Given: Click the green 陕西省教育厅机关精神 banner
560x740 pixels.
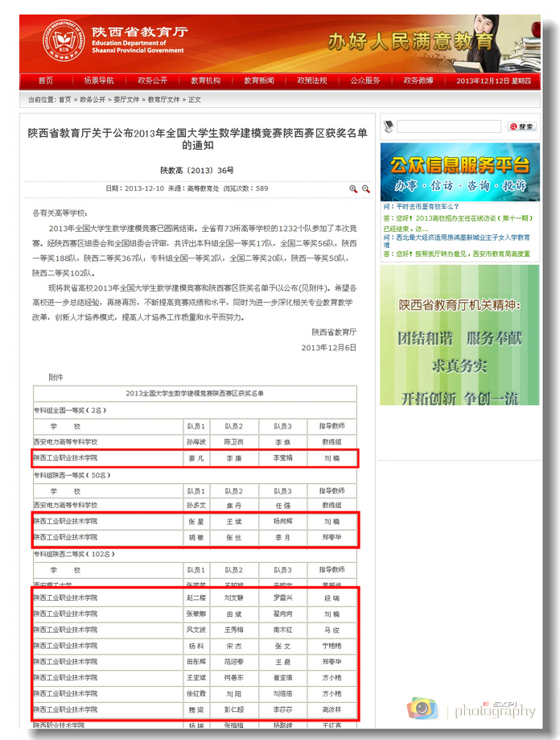Looking at the screenshot, I should click(459, 335).
